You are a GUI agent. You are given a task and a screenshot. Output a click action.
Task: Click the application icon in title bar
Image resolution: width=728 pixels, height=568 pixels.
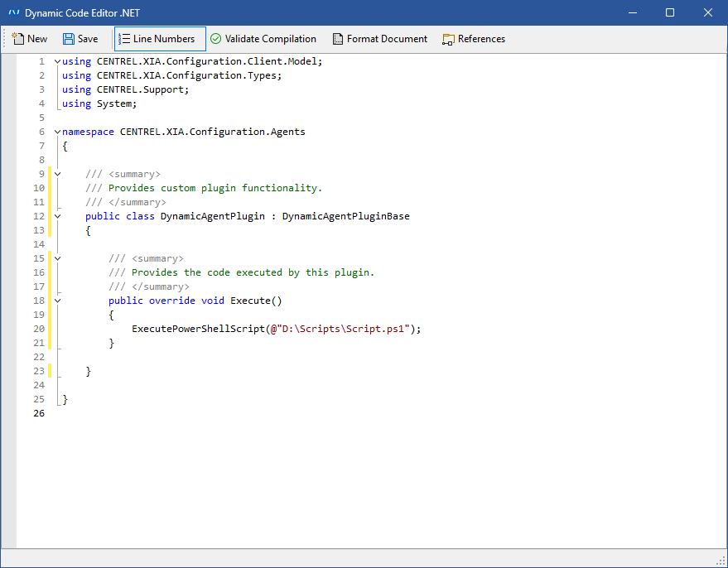pos(13,12)
